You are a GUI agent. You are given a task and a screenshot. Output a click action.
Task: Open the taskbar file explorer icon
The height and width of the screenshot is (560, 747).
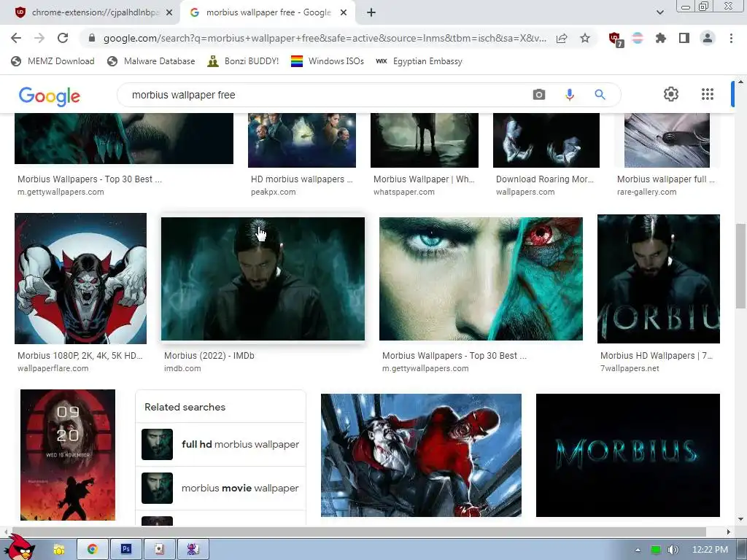pyautogui.click(x=59, y=550)
